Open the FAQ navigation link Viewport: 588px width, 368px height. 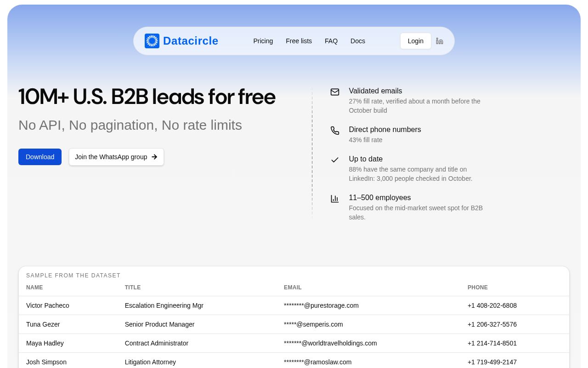point(331,41)
